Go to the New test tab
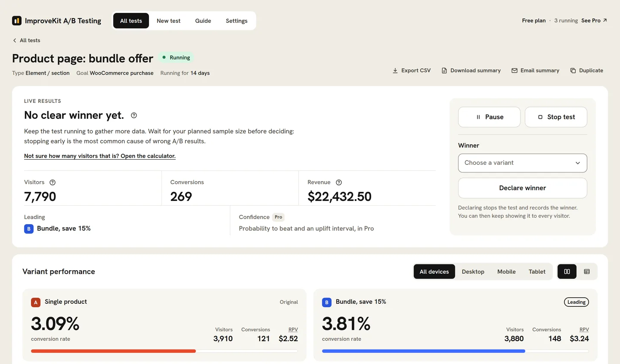This screenshot has height=364, width=620. point(169,21)
